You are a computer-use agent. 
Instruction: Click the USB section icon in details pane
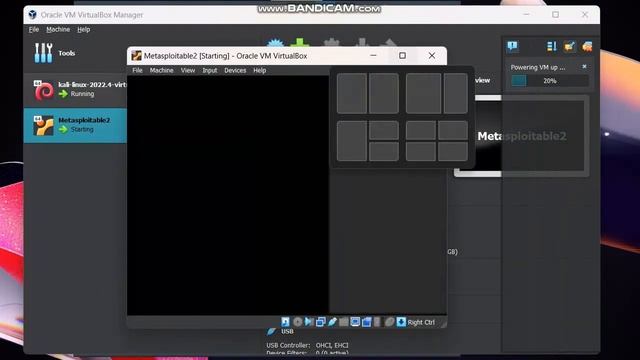(x=271, y=331)
